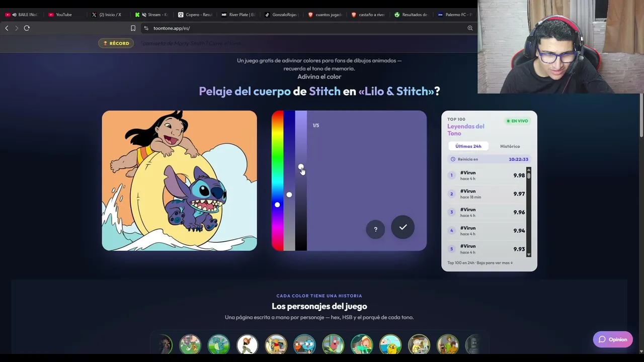The width and height of the screenshot is (644, 362).
Task: Click the 'Pelaje del cuerpo' question text
Action: [x=245, y=91]
